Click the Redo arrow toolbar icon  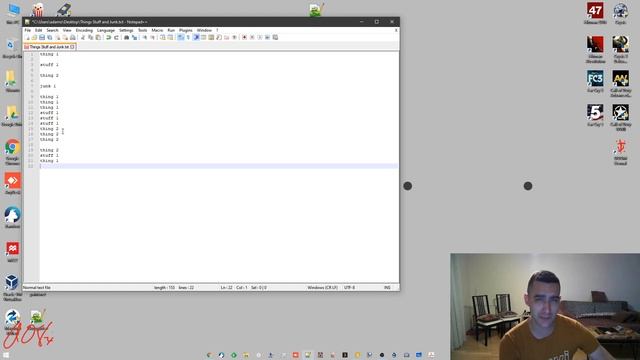116,37
